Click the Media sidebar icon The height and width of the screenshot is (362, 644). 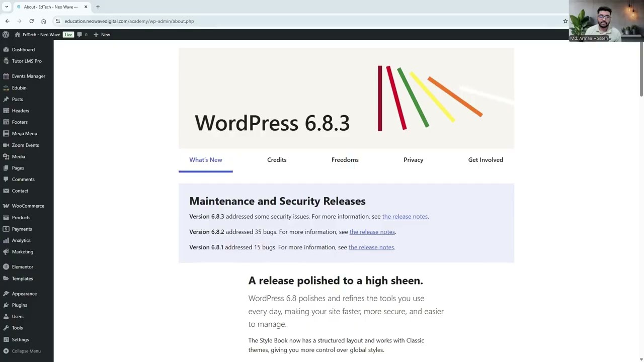click(6, 157)
